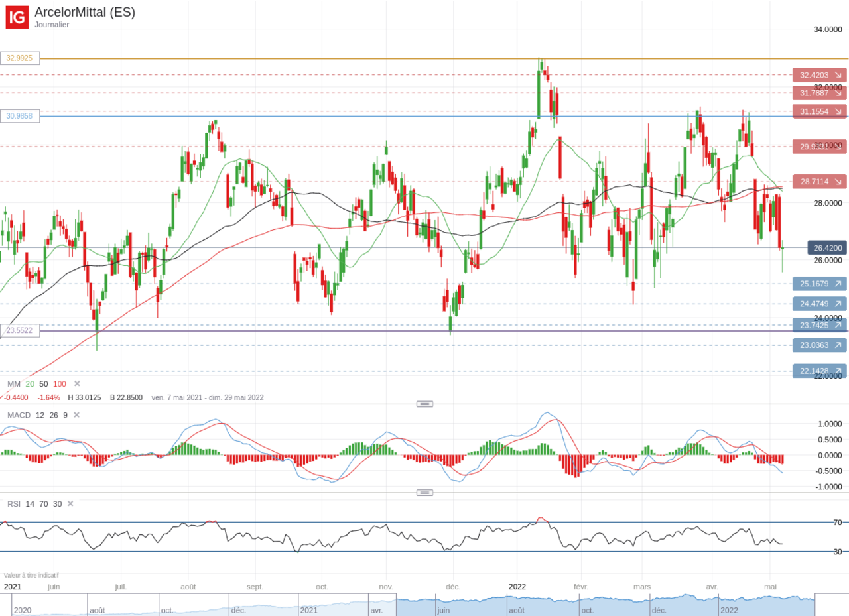This screenshot has width=849, height=616.
Task: Click the 2020 label in navigator strip
Action: click(23, 610)
